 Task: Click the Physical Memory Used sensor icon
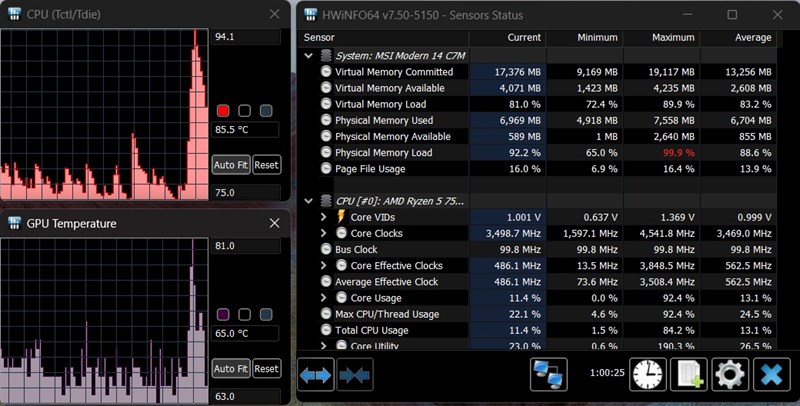click(x=326, y=120)
